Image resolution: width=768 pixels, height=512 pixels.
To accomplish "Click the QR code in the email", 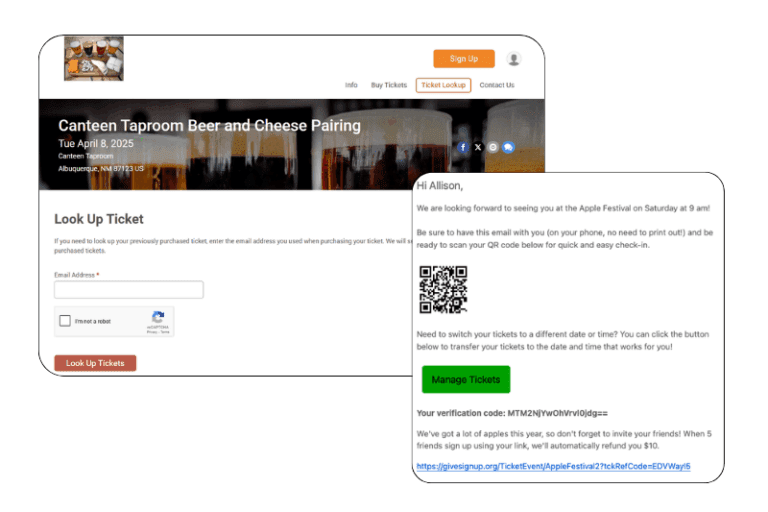I will (x=443, y=290).
